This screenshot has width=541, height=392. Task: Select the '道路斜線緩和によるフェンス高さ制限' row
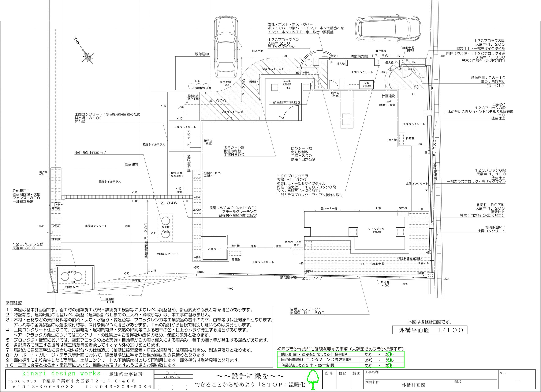tap(340, 360)
